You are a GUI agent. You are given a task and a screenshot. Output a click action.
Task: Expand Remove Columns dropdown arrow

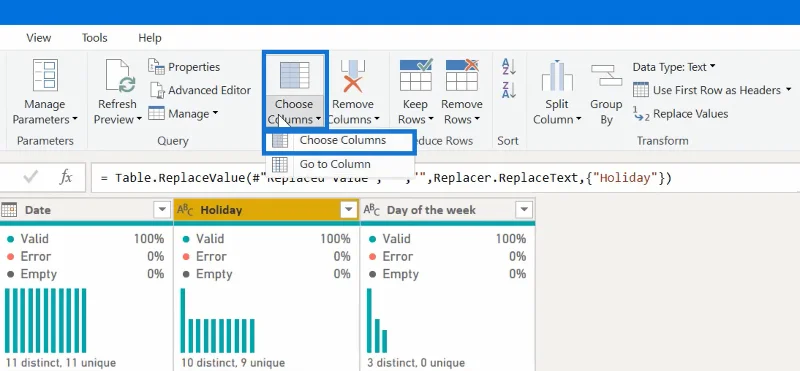377,119
